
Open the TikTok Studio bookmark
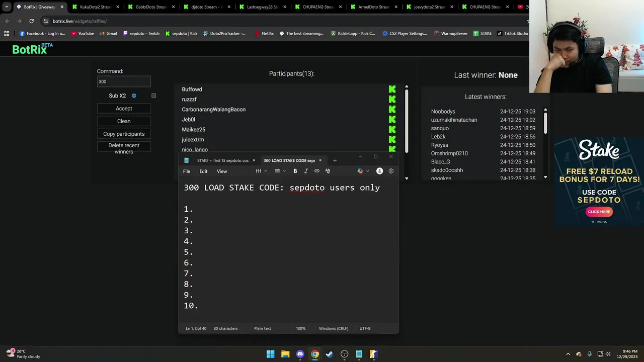coord(513,34)
